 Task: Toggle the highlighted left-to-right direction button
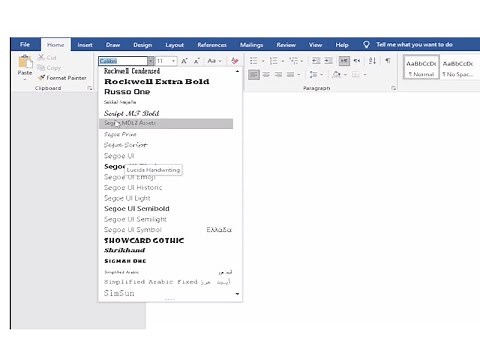pyautogui.click(x=344, y=61)
